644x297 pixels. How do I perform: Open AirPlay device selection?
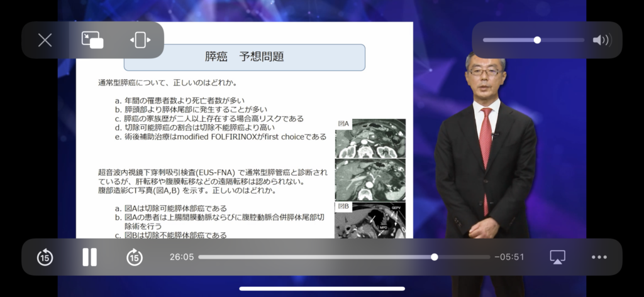click(x=557, y=257)
